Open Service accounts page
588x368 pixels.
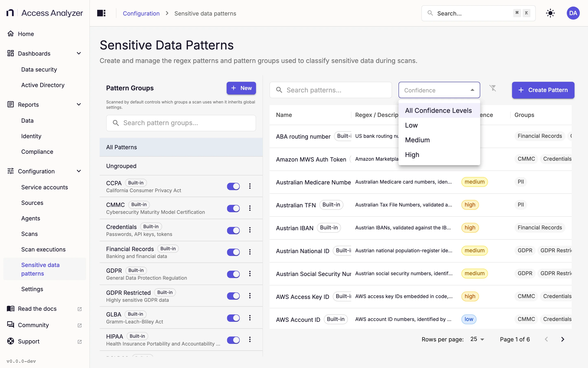[45, 187]
